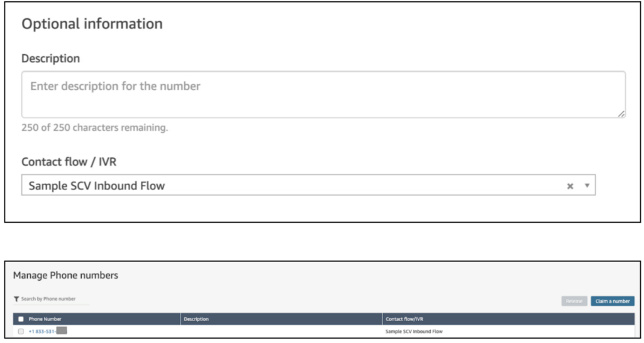Click the description box resize handle
The height and width of the screenshot is (343, 644).
pos(621,113)
